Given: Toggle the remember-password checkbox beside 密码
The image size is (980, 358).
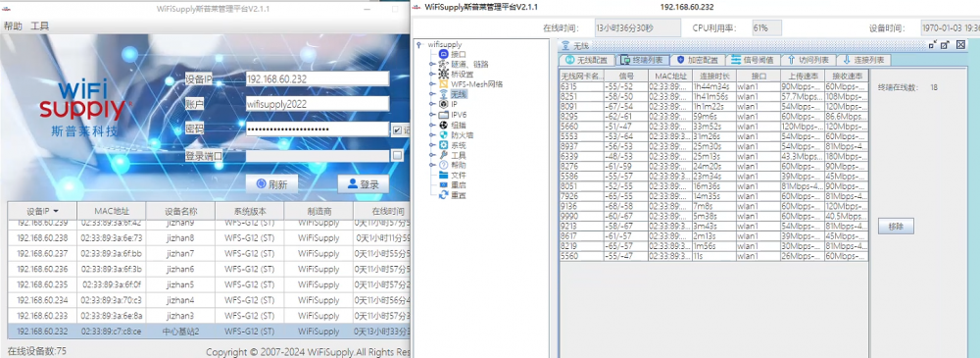Looking at the screenshot, I should [397, 130].
